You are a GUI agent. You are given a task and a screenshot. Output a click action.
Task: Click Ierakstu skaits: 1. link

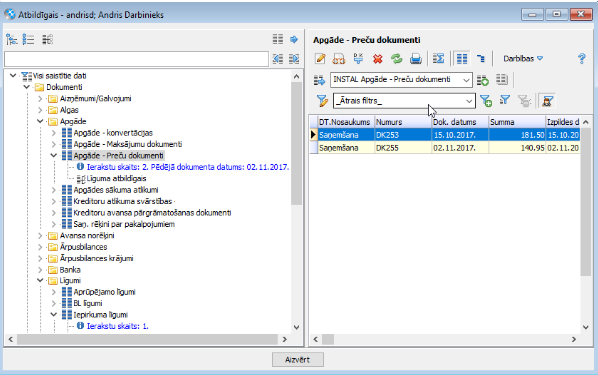(117, 326)
